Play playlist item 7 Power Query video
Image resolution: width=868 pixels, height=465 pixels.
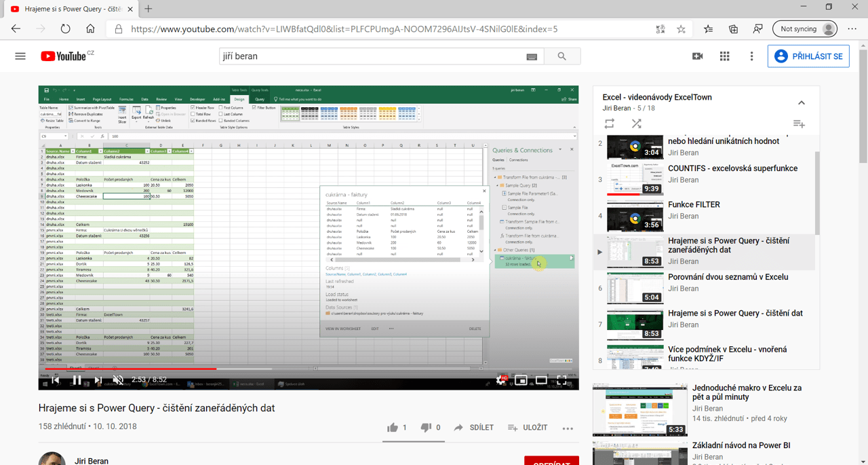pos(735,313)
